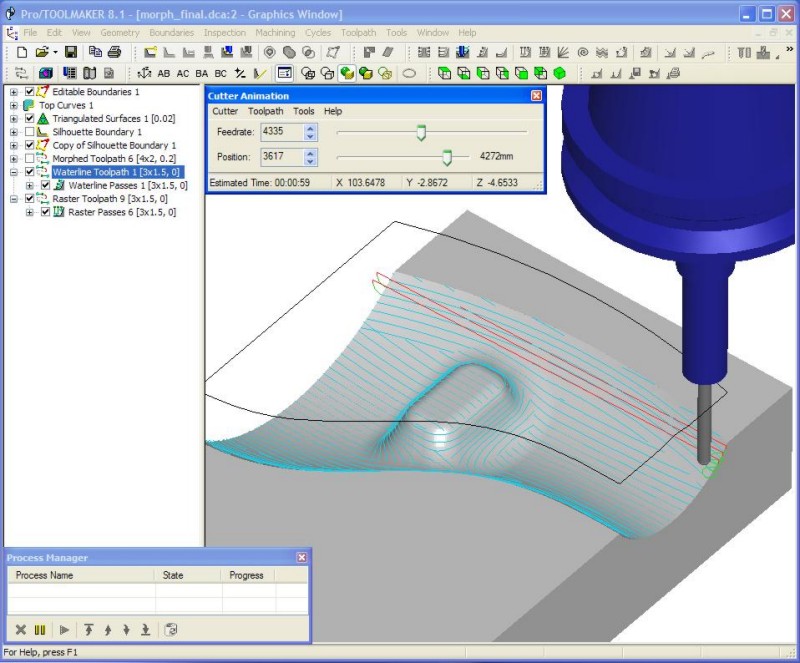Viewport: 800px width, 663px height.
Task: Open the dropdown arrow next to Open icon
Action: point(55,52)
